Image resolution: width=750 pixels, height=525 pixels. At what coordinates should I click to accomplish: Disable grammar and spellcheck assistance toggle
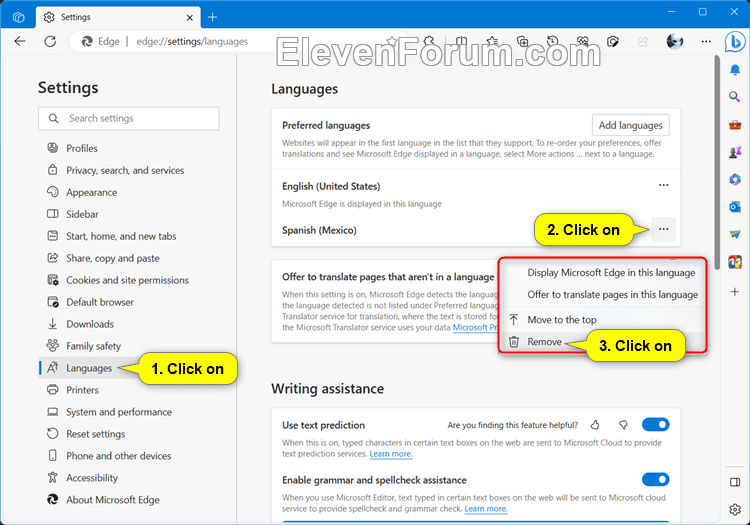click(655, 480)
